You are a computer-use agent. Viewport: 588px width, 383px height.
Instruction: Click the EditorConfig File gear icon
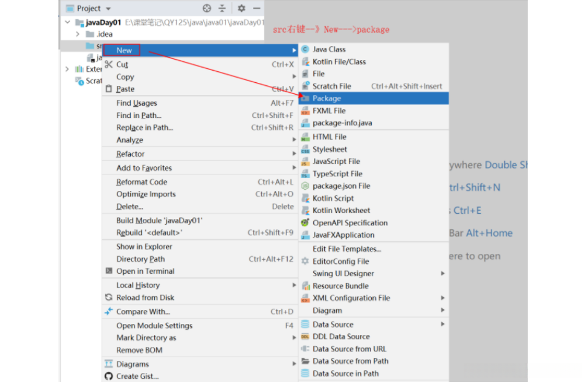coord(305,261)
